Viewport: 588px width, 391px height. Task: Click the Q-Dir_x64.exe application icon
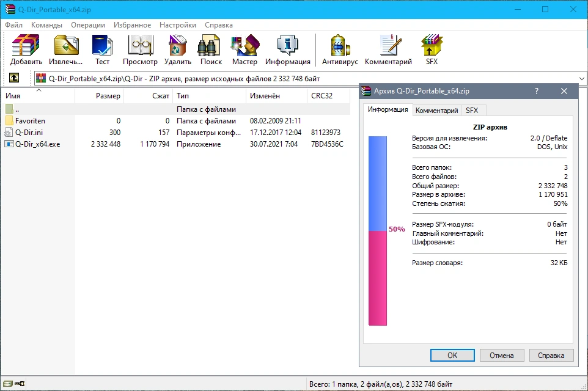(x=9, y=144)
